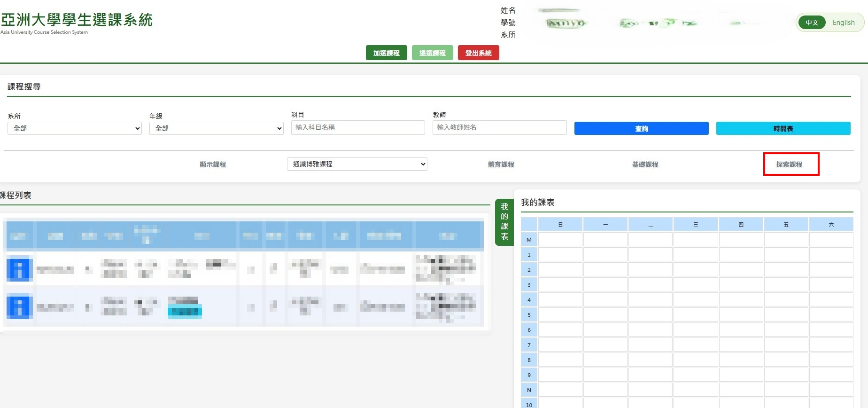The image size is (868, 408).
Task: Open 退選課程 drop course page
Action: coord(432,53)
